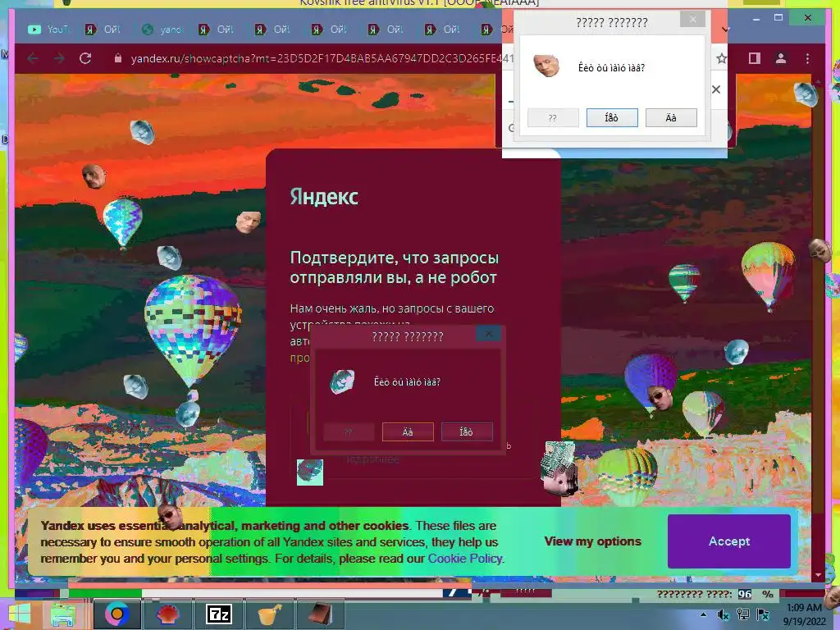Click Íåò in the dark red dialog
This screenshot has width=840, height=630.
tap(467, 431)
